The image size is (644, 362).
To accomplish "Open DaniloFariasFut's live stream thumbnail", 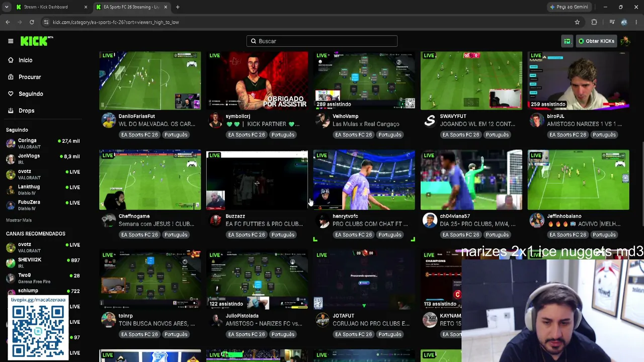I will coord(150,80).
